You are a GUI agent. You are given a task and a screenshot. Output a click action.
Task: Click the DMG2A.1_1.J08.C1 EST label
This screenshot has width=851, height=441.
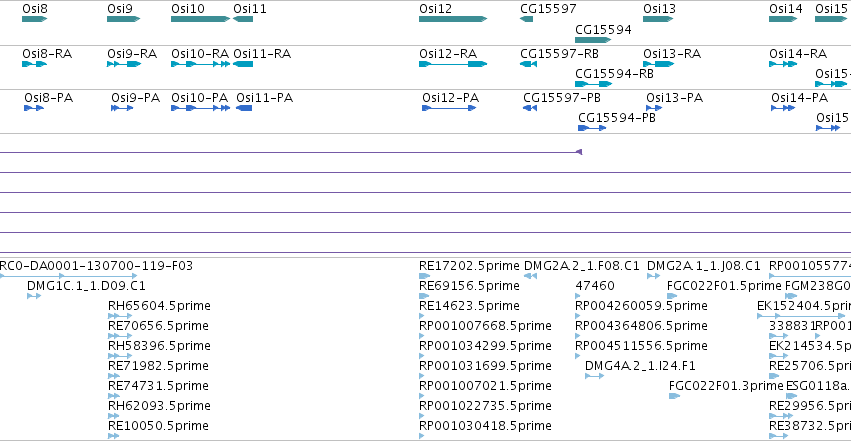(x=704, y=266)
